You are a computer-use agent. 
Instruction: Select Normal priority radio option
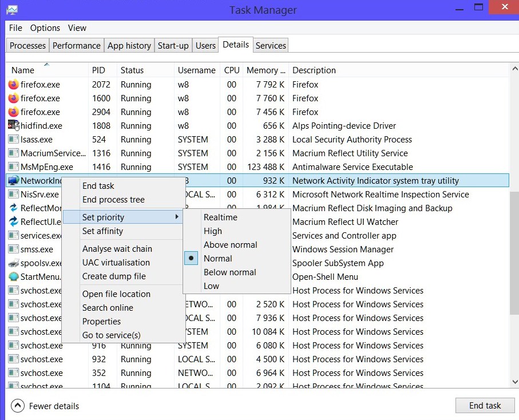191,258
